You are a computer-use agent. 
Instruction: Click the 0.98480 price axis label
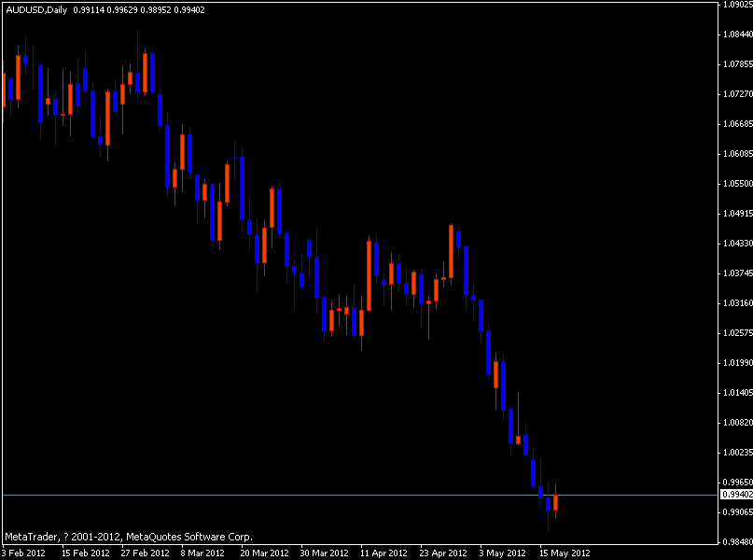point(738,542)
